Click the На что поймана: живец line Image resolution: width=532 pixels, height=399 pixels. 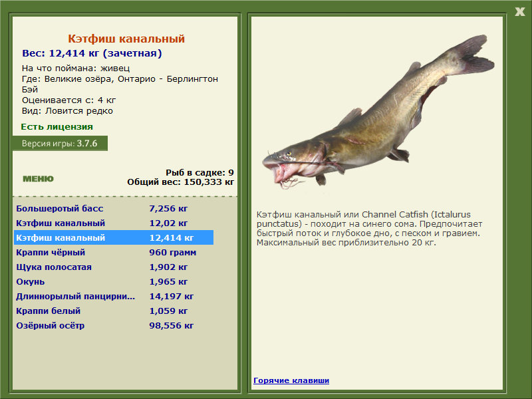[76, 68]
